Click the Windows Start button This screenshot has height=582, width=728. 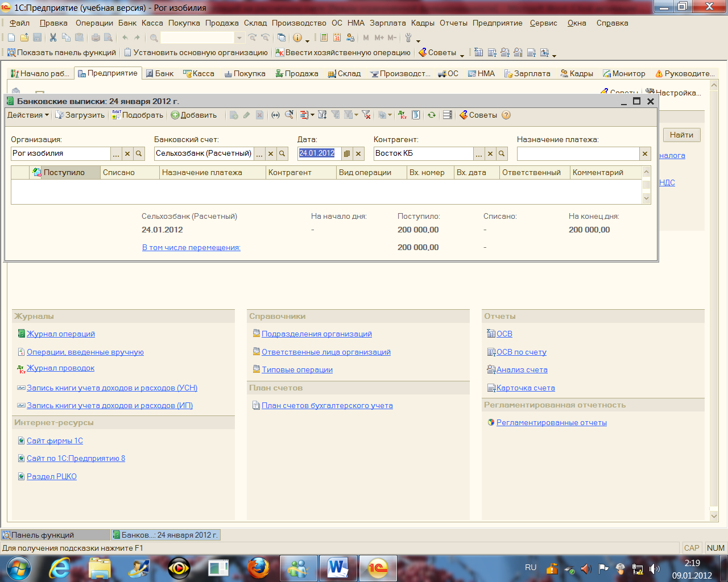click(x=18, y=568)
